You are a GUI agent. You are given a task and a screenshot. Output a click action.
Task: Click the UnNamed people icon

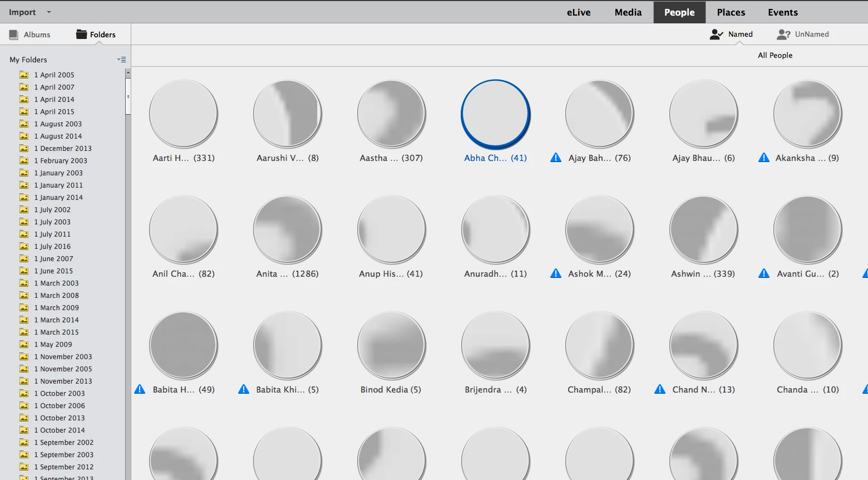[783, 34]
